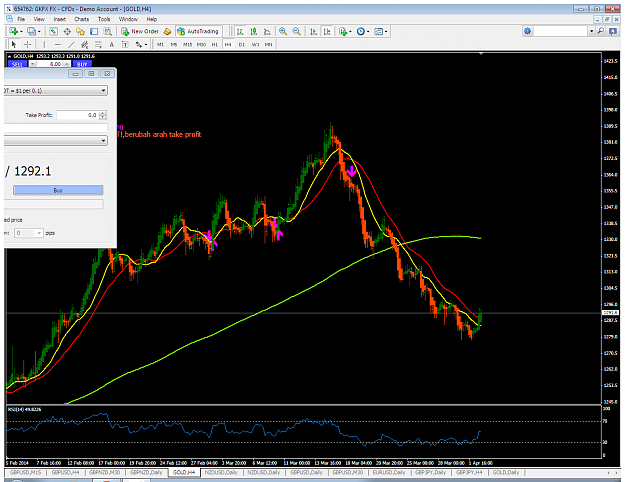Open the Charts menu
The image size is (625, 482).
tap(81, 19)
